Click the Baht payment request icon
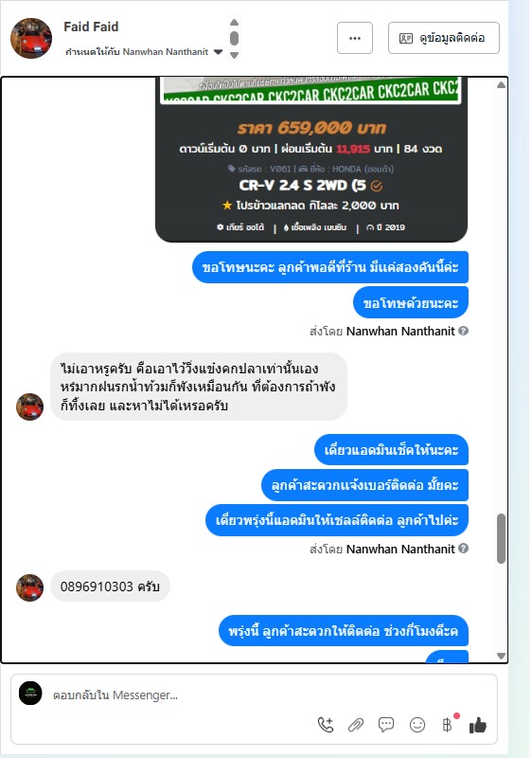The image size is (532, 758). [x=448, y=725]
